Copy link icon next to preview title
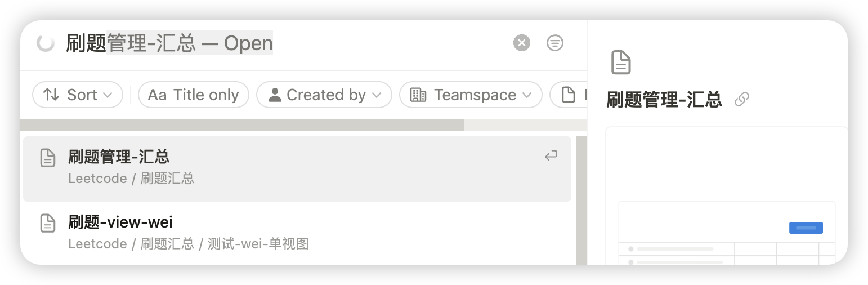Screen dimensions: 868x285 point(742,100)
